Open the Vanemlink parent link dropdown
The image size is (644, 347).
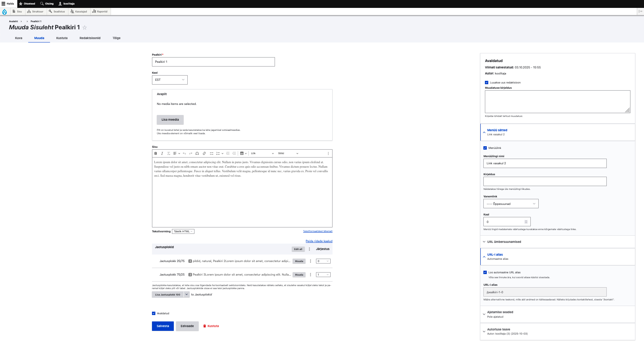click(510, 204)
